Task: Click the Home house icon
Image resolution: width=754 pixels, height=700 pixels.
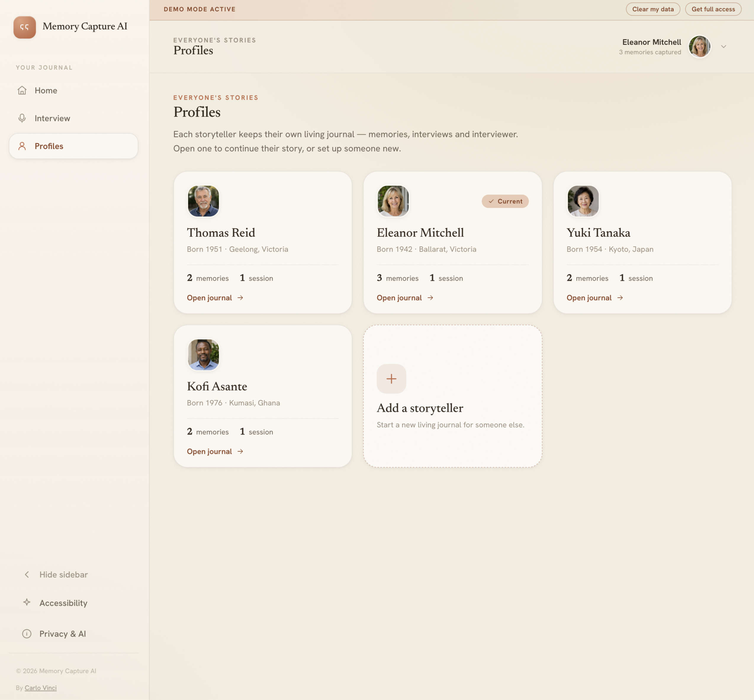Action: [22, 90]
